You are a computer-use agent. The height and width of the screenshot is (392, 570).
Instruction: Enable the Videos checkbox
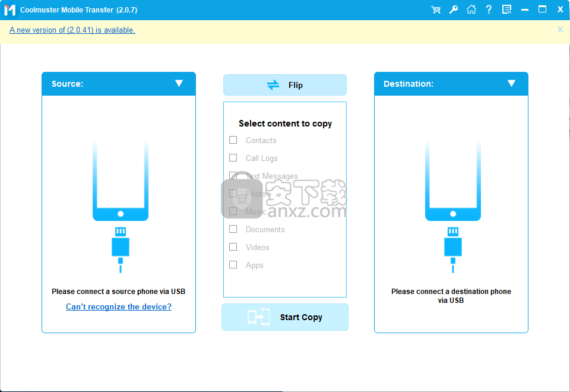pyautogui.click(x=233, y=247)
